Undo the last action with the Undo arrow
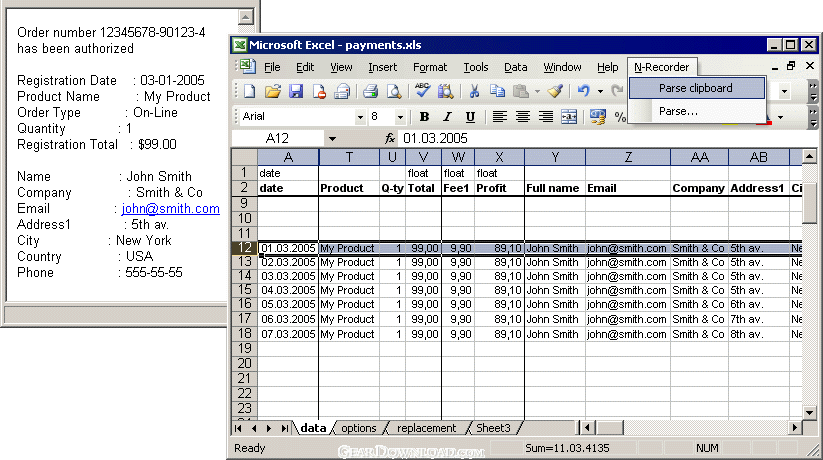Screen dimensions: 823x460 click(x=584, y=91)
